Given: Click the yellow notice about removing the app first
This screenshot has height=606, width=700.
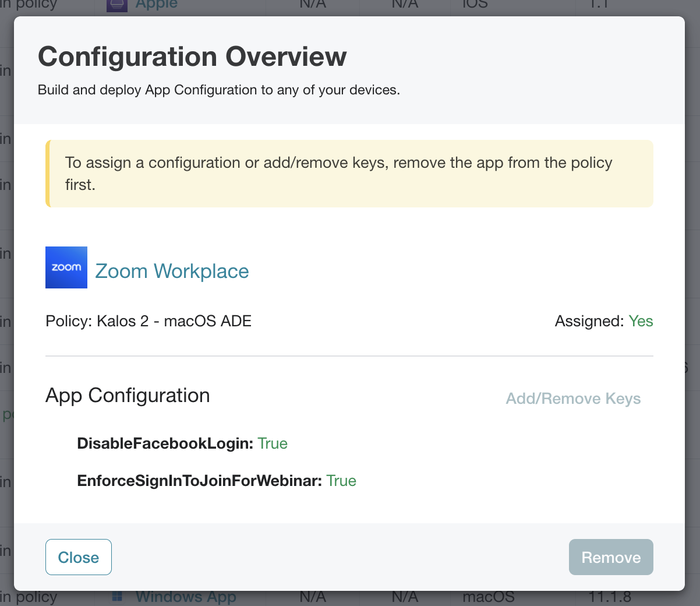Looking at the screenshot, I should pos(349,174).
